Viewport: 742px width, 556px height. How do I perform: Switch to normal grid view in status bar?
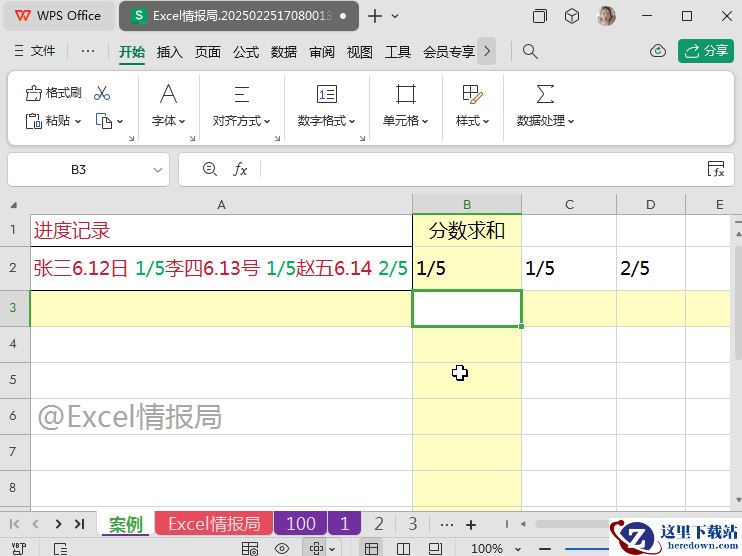[371, 548]
